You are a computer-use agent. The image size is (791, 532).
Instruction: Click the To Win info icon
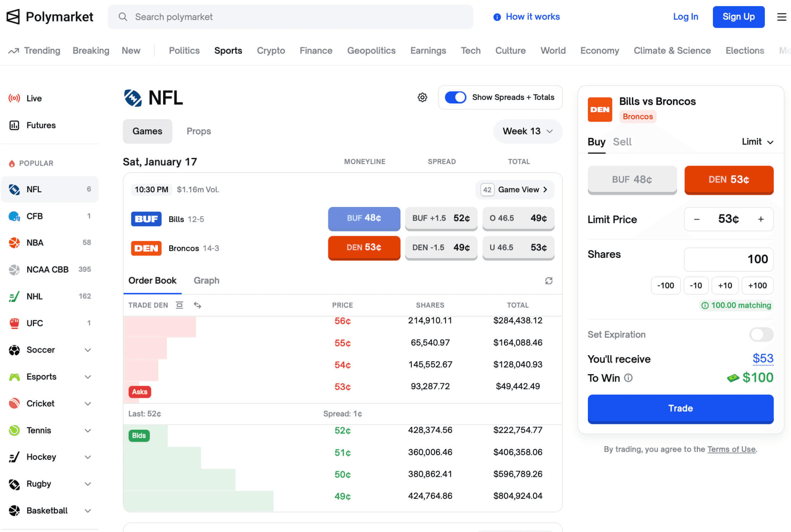[628, 378]
